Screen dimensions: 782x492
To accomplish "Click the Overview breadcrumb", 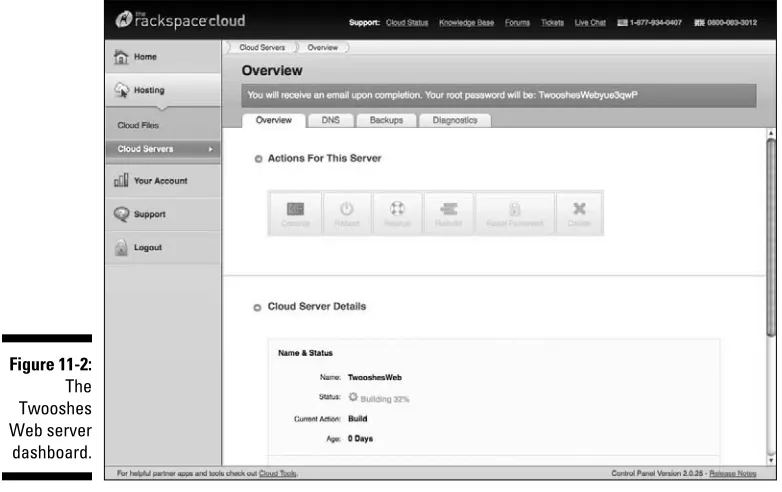I will (323, 47).
